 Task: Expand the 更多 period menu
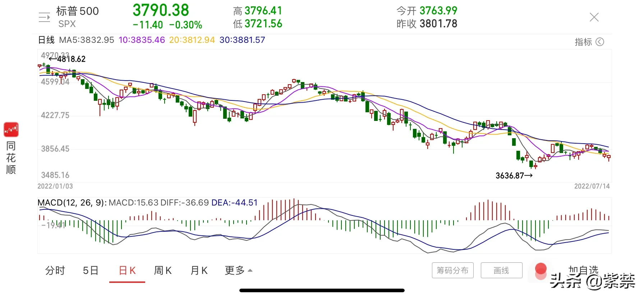pos(239,270)
